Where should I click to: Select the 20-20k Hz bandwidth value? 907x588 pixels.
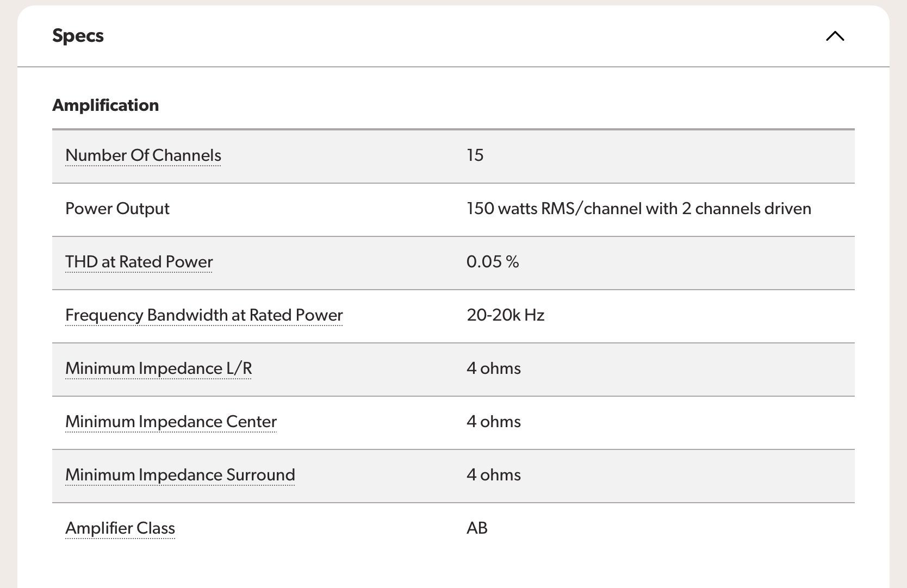tap(506, 315)
